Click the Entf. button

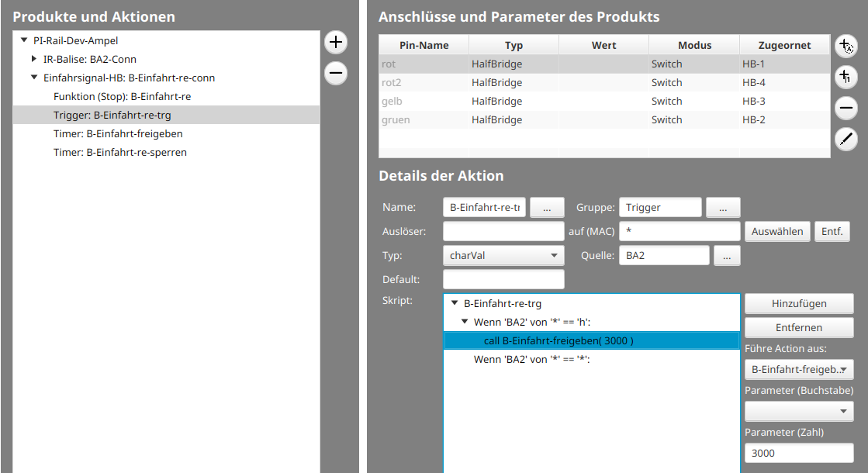click(x=832, y=231)
